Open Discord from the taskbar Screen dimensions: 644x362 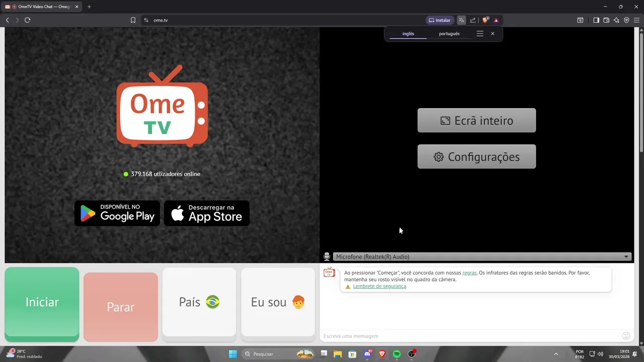click(x=367, y=354)
